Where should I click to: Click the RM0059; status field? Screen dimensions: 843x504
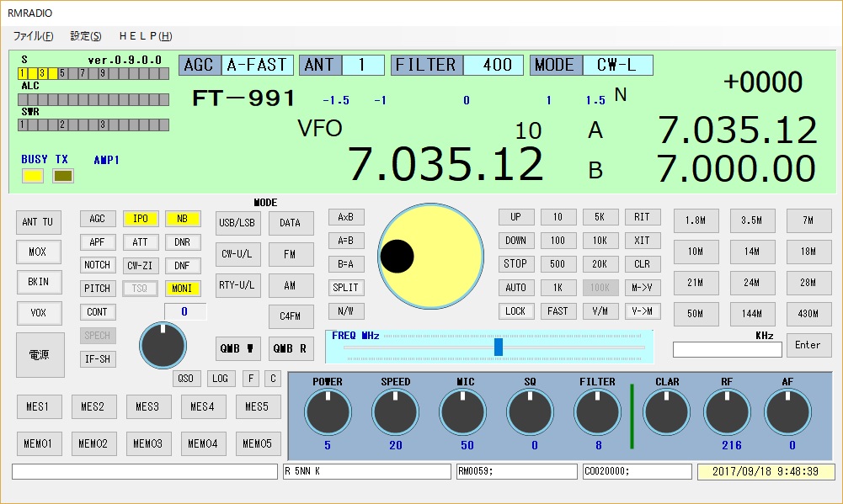click(516, 472)
